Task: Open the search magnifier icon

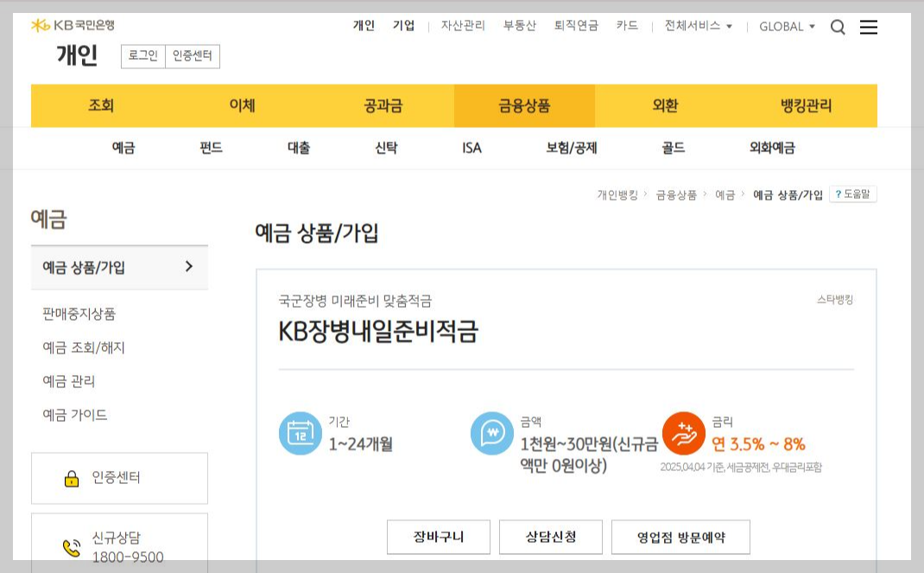Action: 838,27
